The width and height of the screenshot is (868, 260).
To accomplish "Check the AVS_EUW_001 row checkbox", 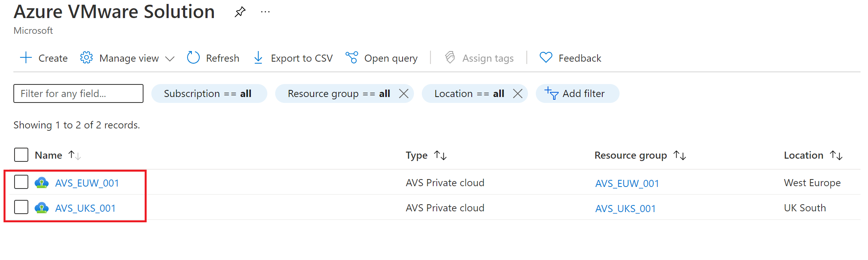I will 21,182.
